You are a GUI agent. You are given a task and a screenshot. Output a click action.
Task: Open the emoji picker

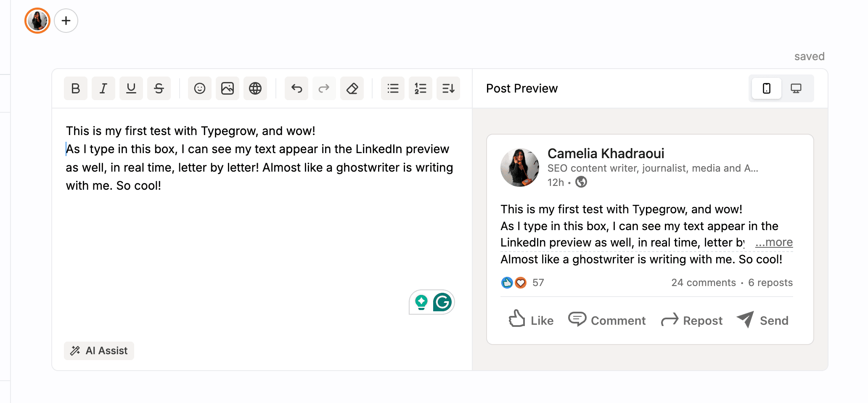click(200, 88)
